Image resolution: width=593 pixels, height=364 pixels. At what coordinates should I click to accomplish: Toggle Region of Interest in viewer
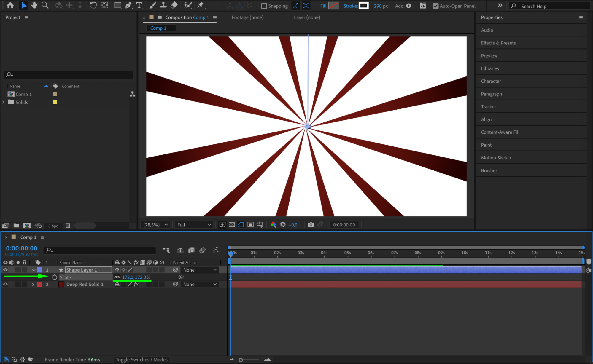click(251, 225)
